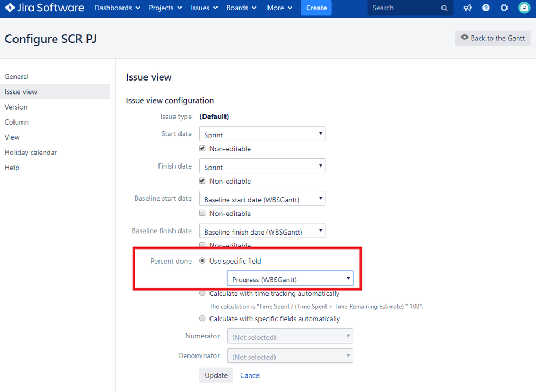Open the Start date dropdown
The height and width of the screenshot is (392, 536).
tap(262, 134)
